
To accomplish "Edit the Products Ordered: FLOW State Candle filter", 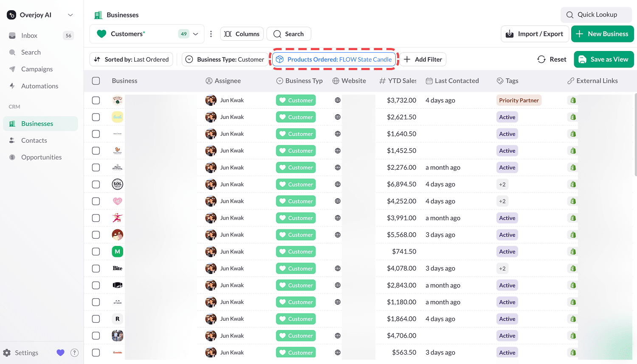I will tap(334, 59).
